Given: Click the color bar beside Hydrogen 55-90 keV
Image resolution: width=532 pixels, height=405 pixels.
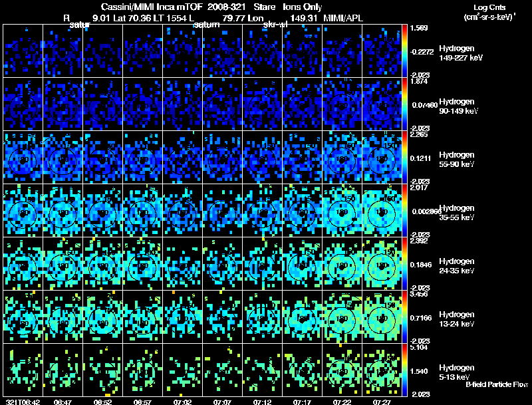Looking at the screenshot, I should pyautogui.click(x=404, y=158).
